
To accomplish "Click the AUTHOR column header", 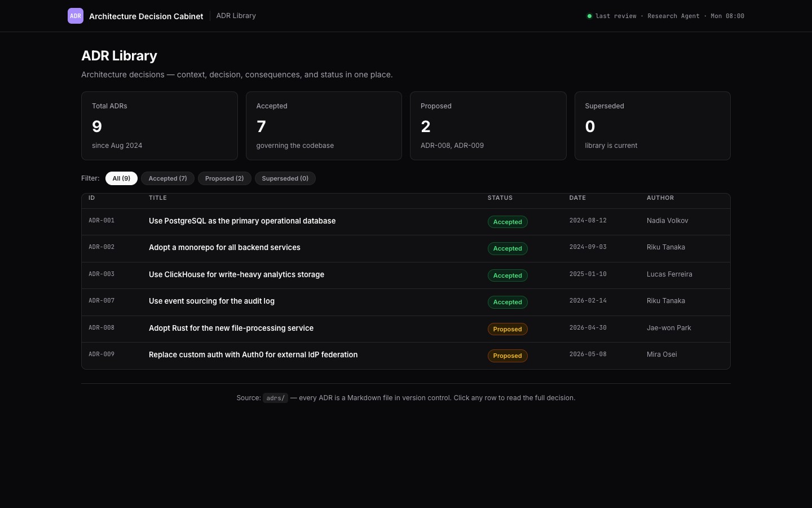I will point(660,198).
